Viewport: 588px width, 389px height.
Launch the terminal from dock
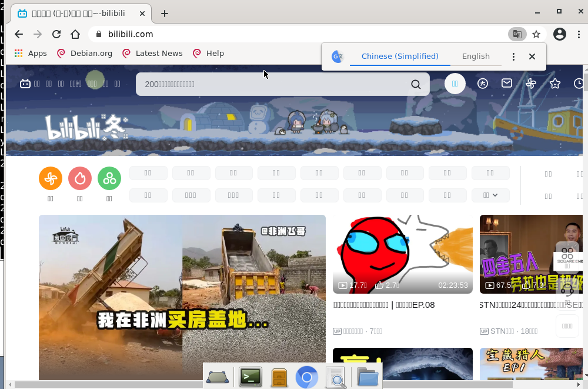pos(250,377)
